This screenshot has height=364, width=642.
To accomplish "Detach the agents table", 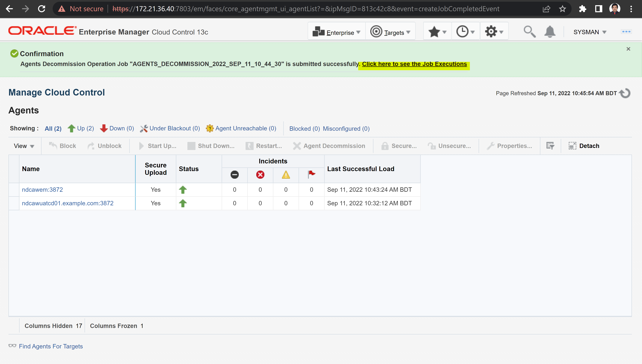I will [x=584, y=146].
